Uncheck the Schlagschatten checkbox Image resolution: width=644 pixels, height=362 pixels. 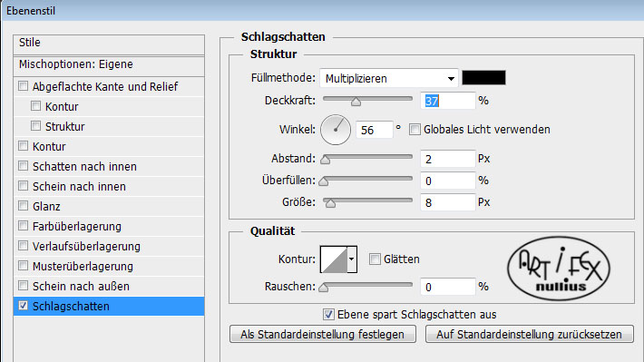[x=24, y=306]
